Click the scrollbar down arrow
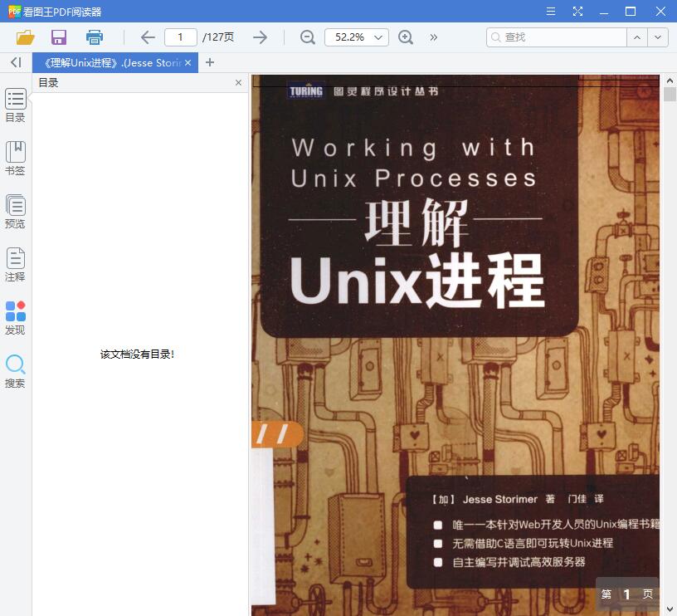 pos(670,609)
